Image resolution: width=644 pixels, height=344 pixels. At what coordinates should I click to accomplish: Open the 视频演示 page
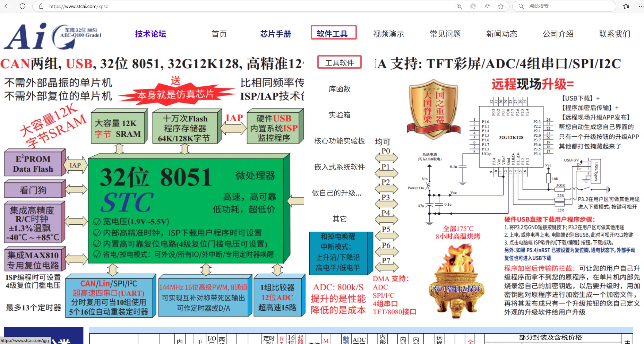click(389, 34)
